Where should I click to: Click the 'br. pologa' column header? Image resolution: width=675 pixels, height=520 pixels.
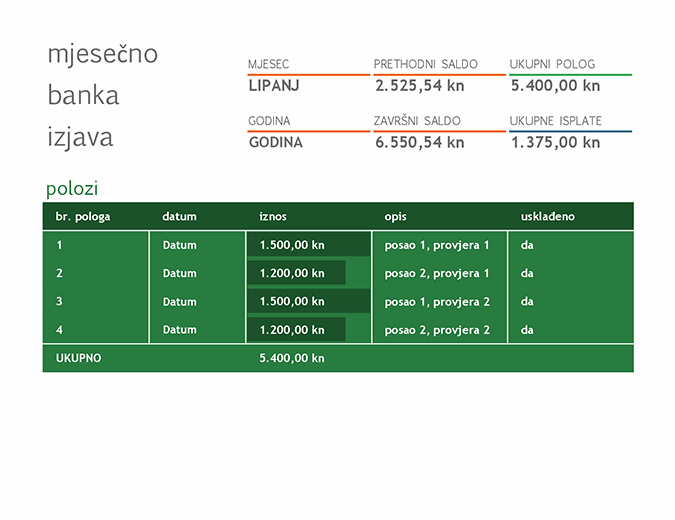click(x=83, y=216)
